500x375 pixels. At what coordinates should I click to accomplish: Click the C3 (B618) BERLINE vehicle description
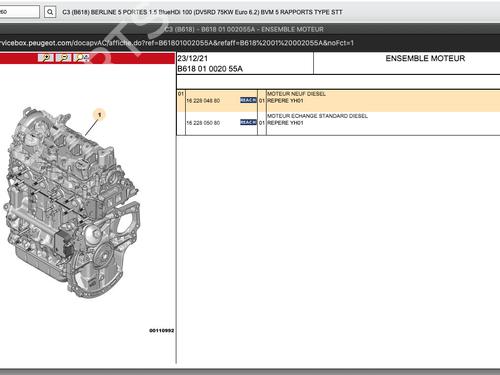point(202,12)
